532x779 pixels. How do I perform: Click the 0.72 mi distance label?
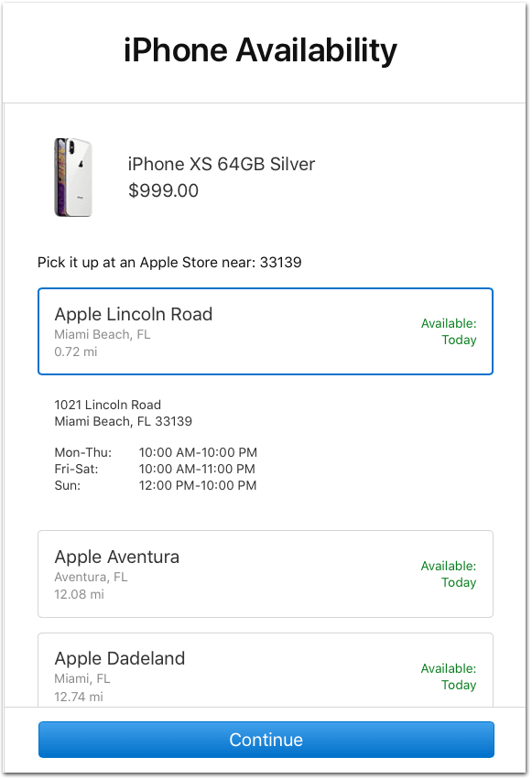[x=75, y=352]
